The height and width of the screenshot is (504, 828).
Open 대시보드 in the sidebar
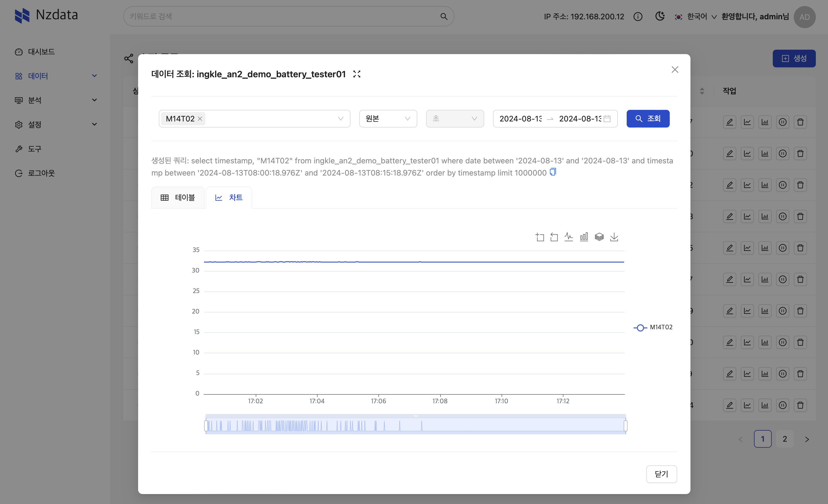pos(41,52)
